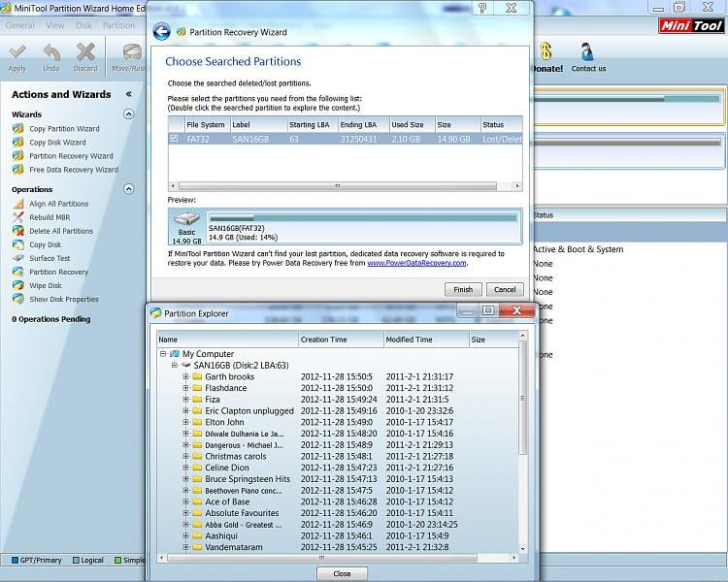Screen dimensions: 728x582
Task: Select the Vandemataram folder
Action: [234, 547]
